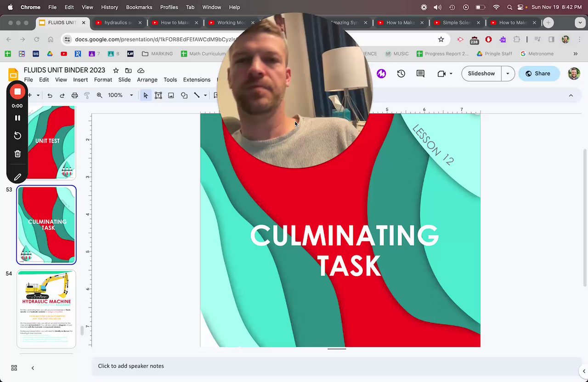Open the View menu in Slides

pos(61,80)
